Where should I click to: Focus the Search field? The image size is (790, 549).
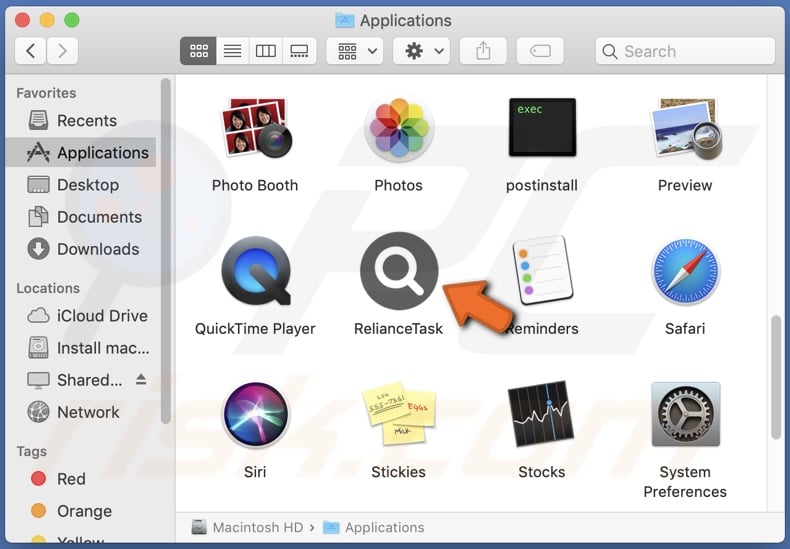tap(685, 51)
